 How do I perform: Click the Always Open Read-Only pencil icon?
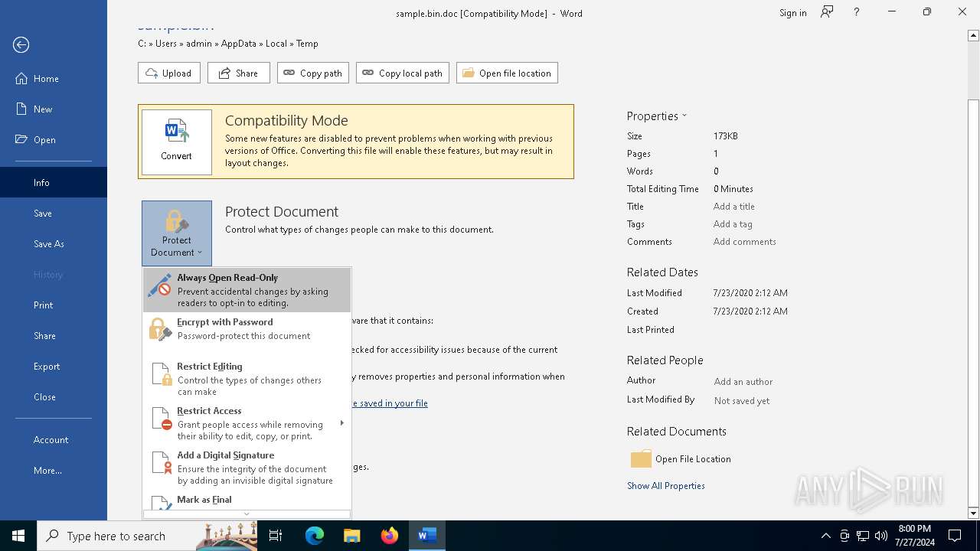[160, 286]
